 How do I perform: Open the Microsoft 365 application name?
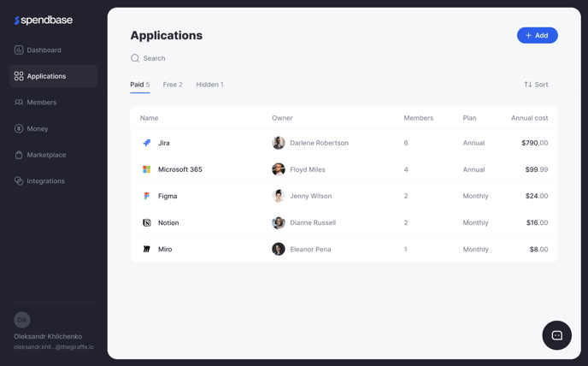180,169
